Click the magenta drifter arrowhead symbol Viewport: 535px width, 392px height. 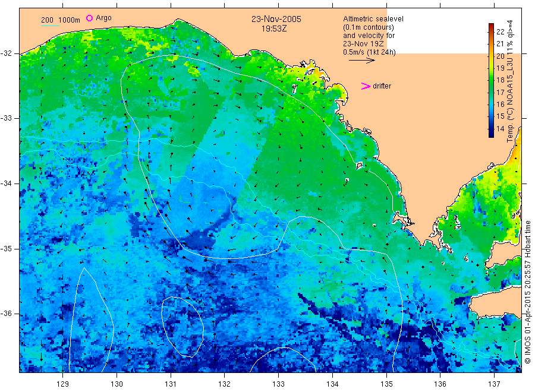click(x=366, y=86)
